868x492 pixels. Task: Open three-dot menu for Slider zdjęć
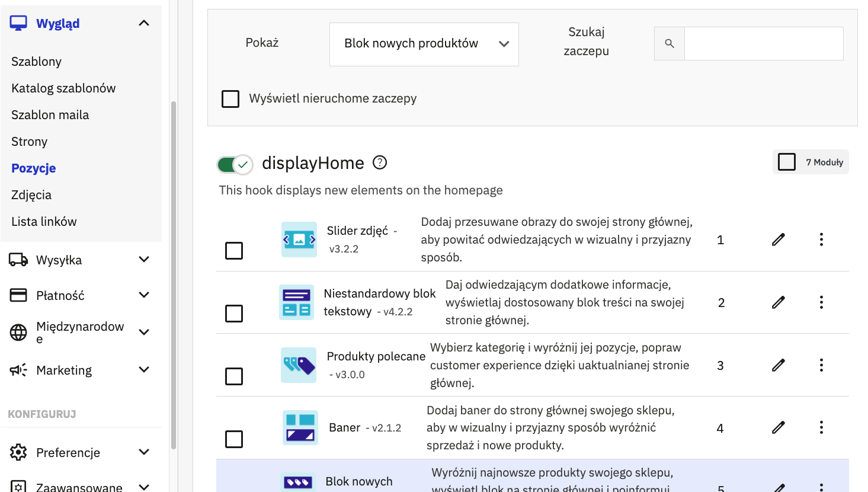(821, 239)
